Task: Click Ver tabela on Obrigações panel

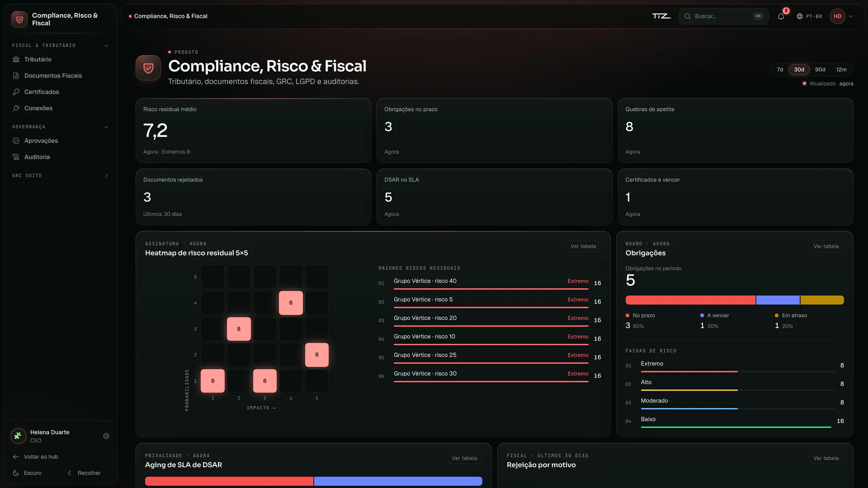Action: click(x=826, y=246)
